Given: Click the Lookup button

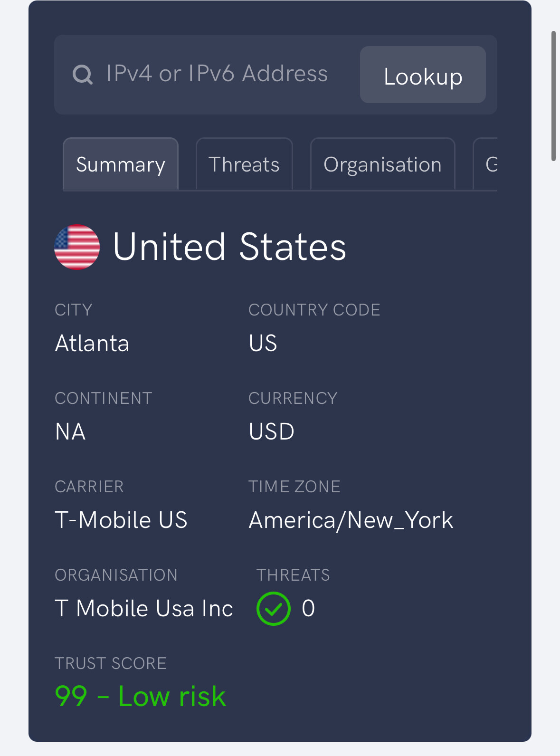Looking at the screenshot, I should coord(423,75).
